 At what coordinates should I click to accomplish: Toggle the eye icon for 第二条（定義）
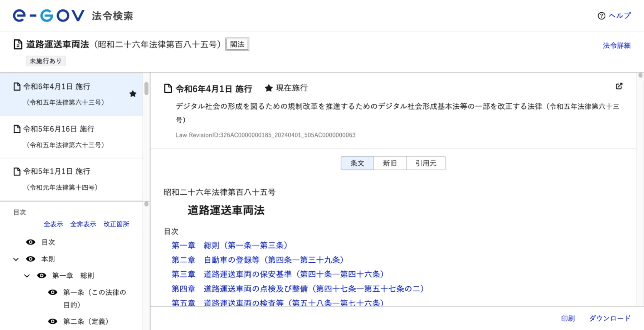point(53,321)
